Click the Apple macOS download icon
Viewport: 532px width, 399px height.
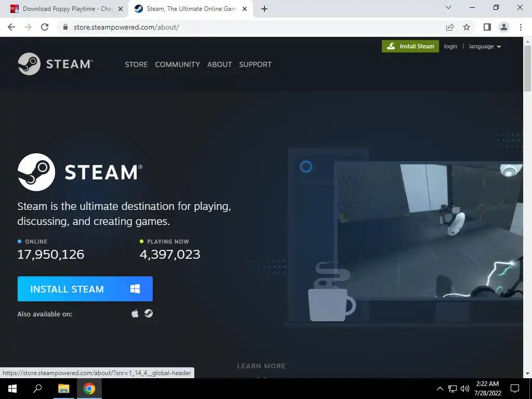(135, 313)
